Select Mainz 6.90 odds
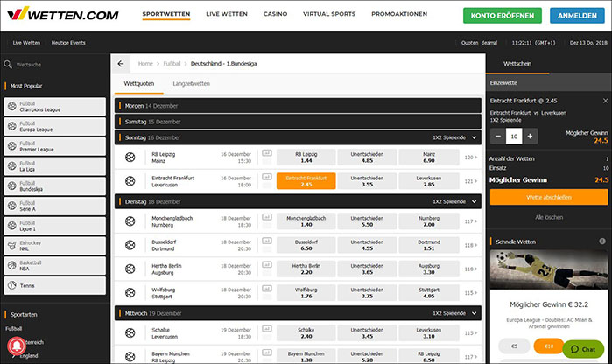 tap(428, 157)
